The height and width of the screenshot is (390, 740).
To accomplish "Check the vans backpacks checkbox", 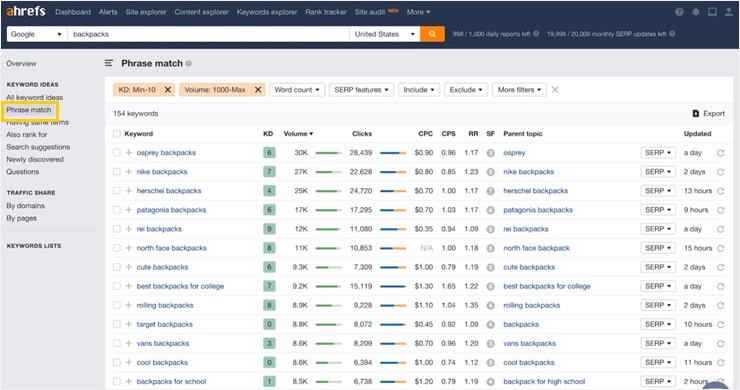I will pos(117,343).
